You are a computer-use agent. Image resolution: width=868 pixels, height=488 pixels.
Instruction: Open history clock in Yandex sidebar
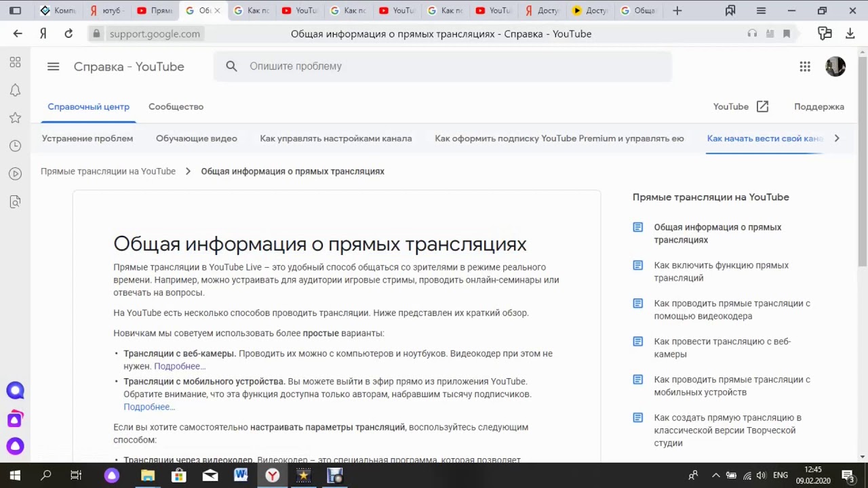tap(15, 146)
